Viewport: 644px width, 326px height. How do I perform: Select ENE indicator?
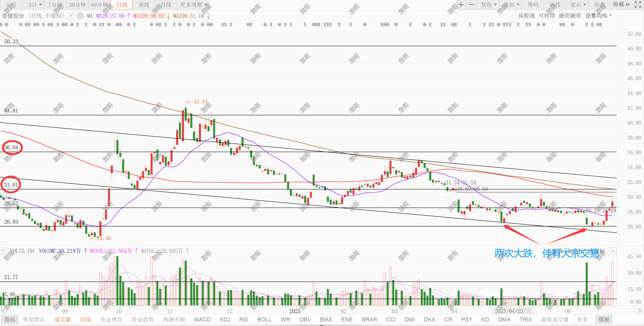(x=347, y=319)
